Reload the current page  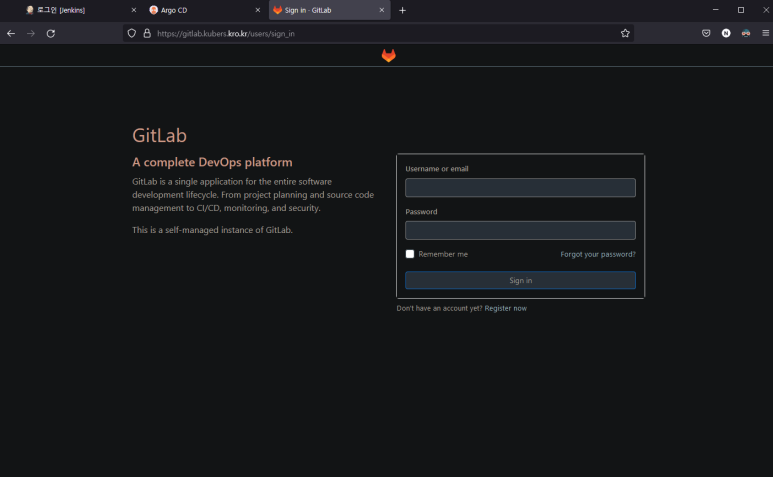coord(51,33)
